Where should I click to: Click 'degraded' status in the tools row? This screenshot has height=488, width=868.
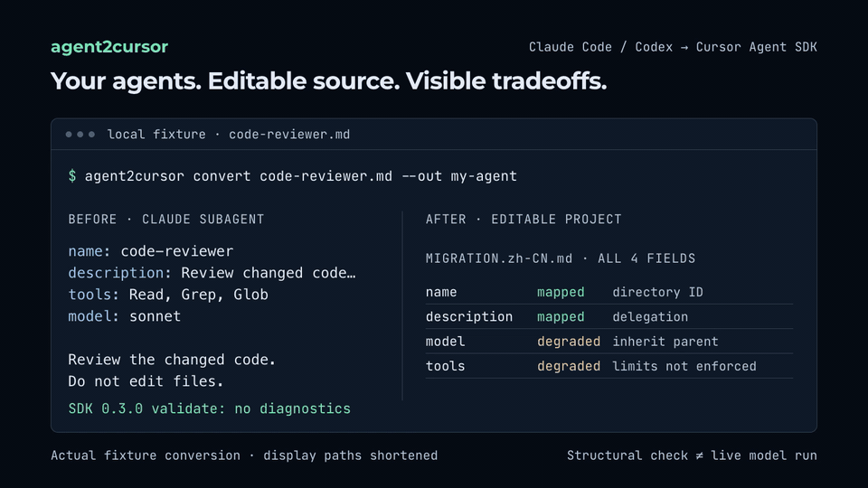tap(569, 366)
